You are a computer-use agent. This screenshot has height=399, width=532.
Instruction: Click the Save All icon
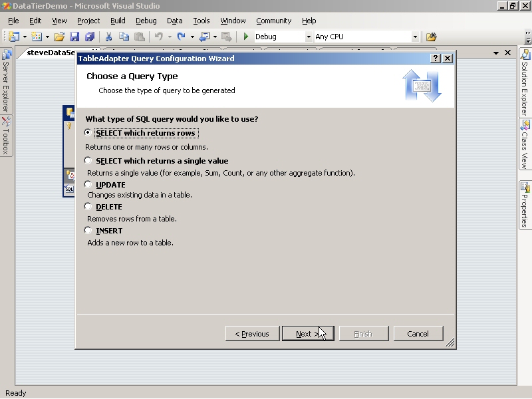click(x=90, y=37)
